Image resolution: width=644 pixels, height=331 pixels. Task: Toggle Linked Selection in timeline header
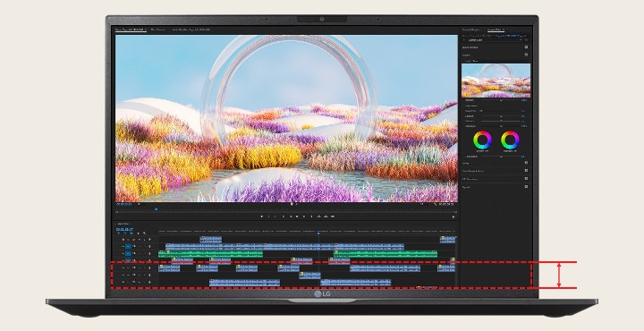(x=131, y=233)
